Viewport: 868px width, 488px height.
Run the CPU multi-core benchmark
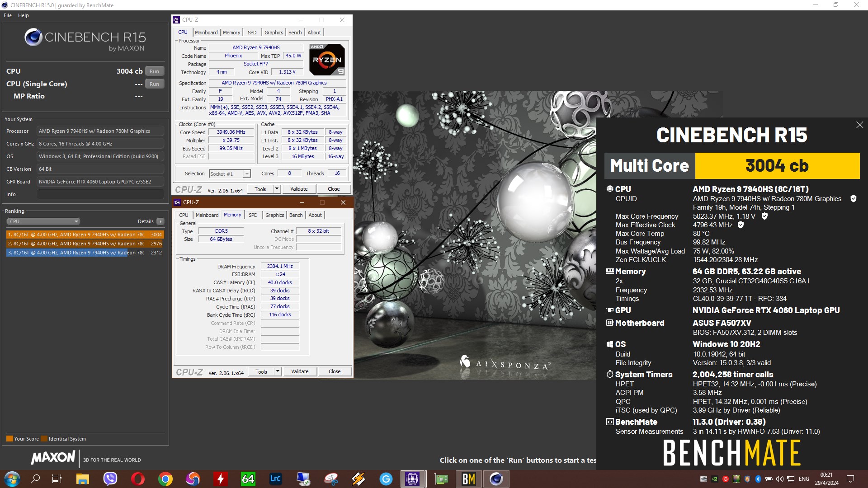click(154, 71)
